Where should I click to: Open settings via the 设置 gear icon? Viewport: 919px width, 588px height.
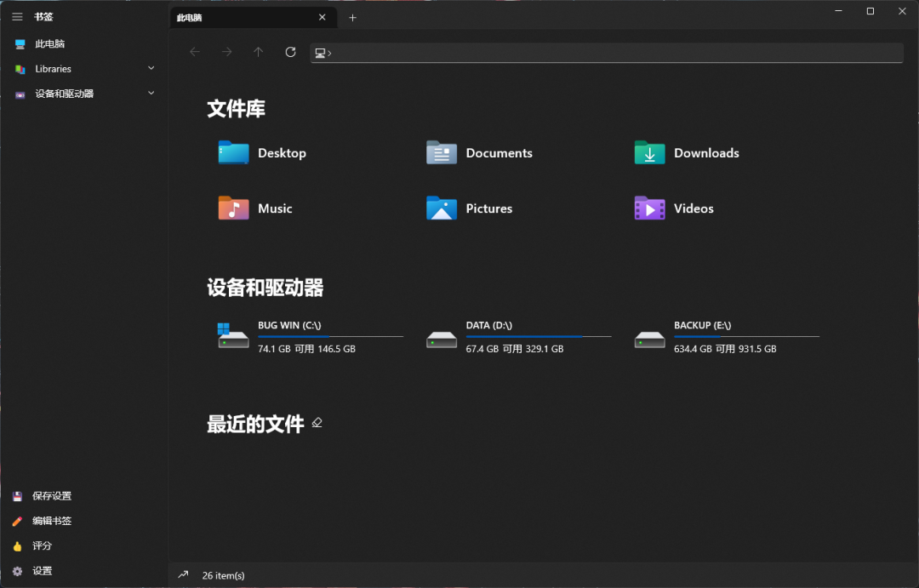17,571
